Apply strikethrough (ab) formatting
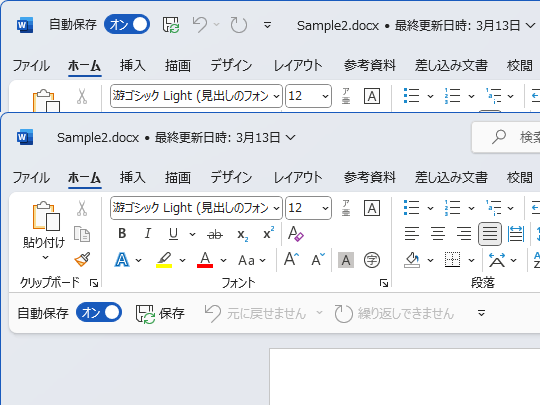This screenshot has width=540, height=405. pos(215,235)
